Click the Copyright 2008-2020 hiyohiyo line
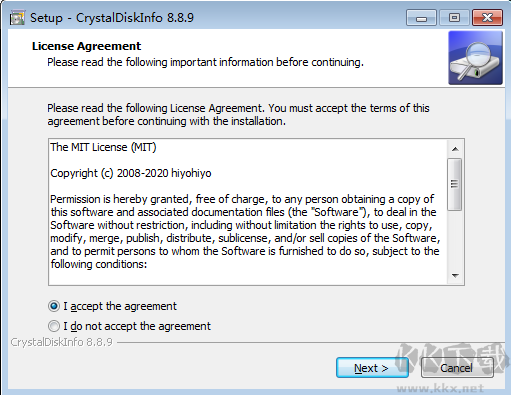The image size is (511, 395). click(x=131, y=173)
